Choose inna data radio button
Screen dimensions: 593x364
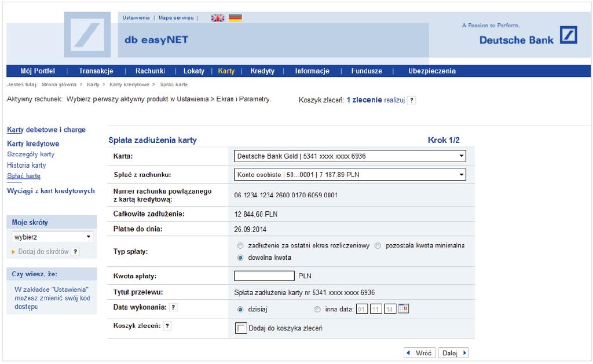(317, 309)
